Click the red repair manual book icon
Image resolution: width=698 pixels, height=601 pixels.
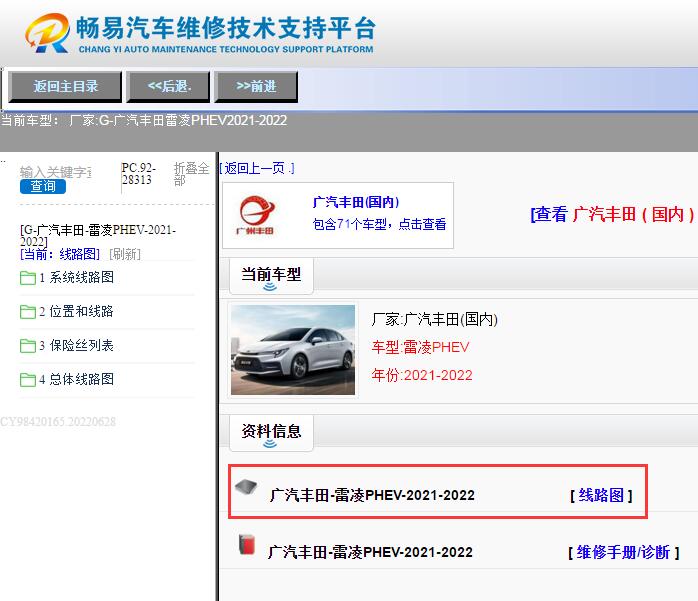click(x=247, y=544)
